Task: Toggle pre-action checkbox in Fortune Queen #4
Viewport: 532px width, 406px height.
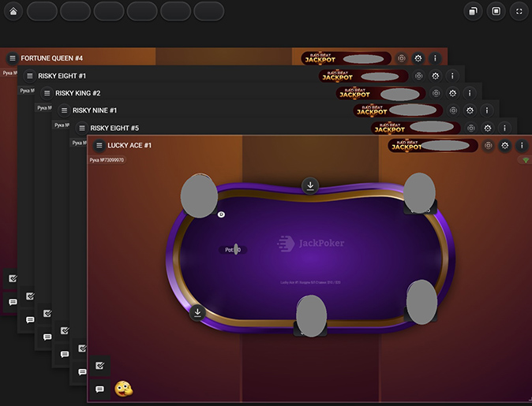Action: point(13,278)
